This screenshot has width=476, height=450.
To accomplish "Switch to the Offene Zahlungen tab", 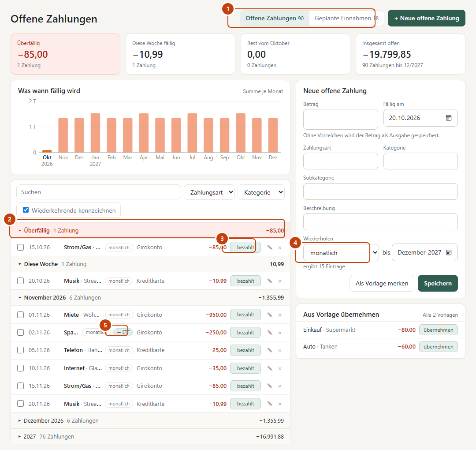I will [x=275, y=18].
